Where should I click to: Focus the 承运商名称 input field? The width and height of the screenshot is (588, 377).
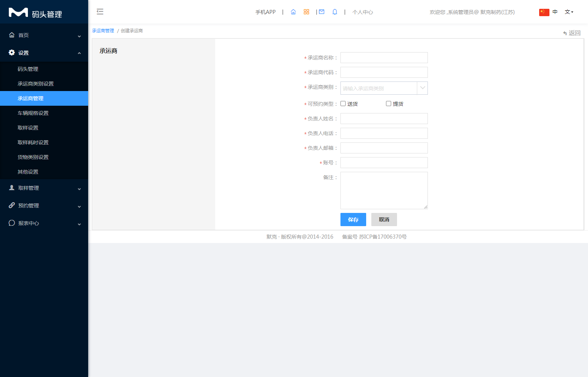384,58
